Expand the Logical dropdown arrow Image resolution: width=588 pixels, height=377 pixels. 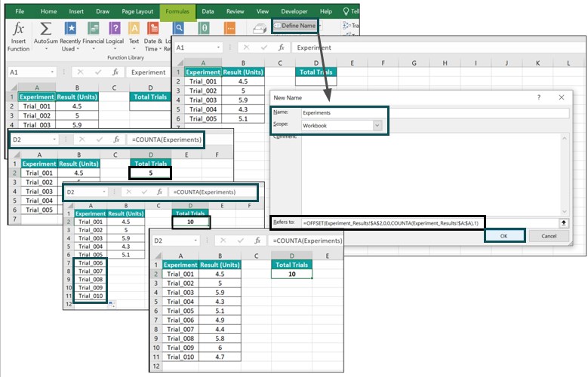[x=115, y=49]
